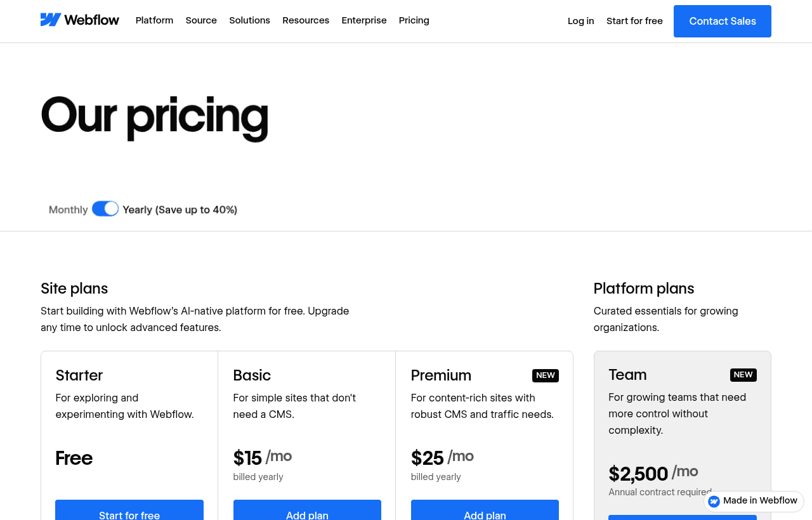812x520 pixels.
Task: Click the Starter plan title
Action: pyautogui.click(x=79, y=375)
